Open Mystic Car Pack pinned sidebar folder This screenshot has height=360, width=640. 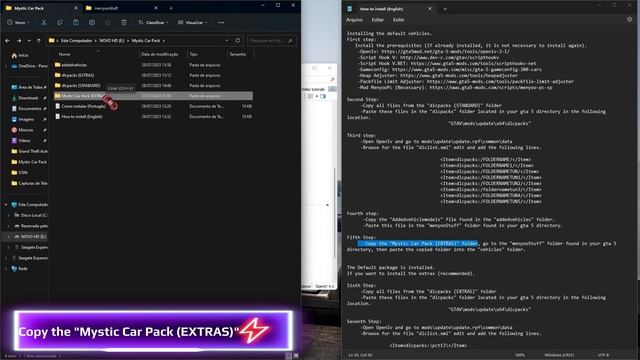[29, 162]
